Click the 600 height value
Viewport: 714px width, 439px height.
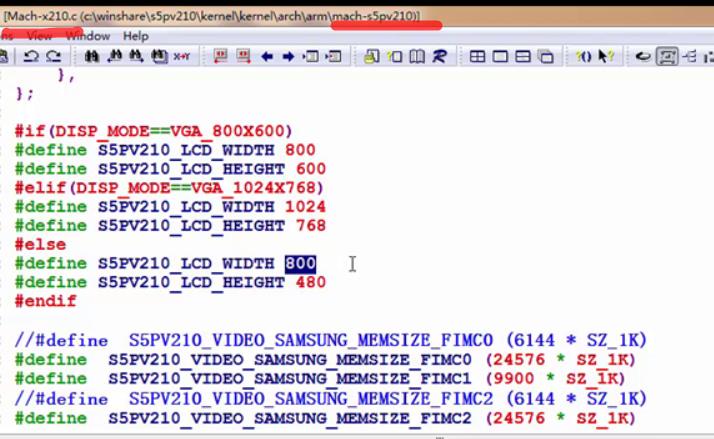[x=311, y=169]
